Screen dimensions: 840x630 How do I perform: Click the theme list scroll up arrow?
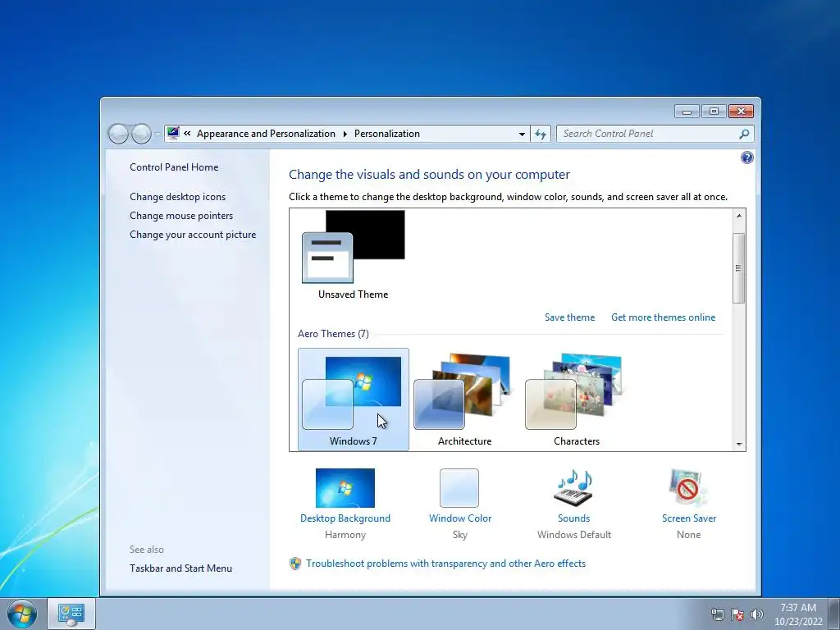pos(739,216)
